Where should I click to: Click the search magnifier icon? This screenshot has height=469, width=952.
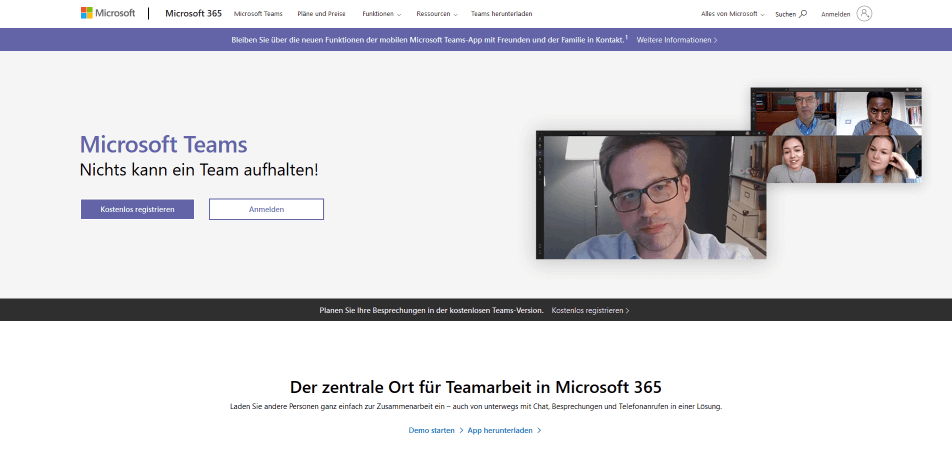(x=803, y=13)
